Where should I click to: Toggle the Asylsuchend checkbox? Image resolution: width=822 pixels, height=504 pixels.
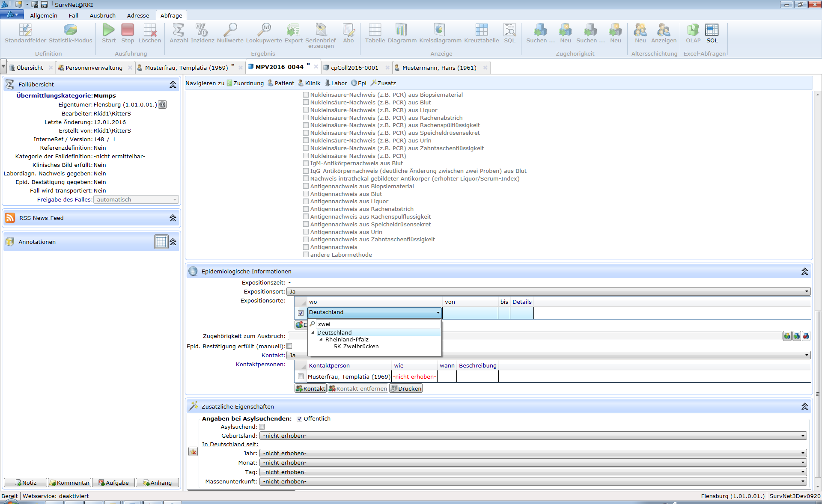tap(262, 427)
